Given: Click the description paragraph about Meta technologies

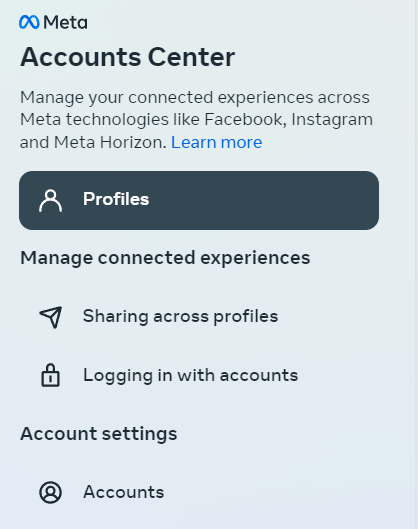Looking at the screenshot, I should pyautogui.click(x=196, y=120).
